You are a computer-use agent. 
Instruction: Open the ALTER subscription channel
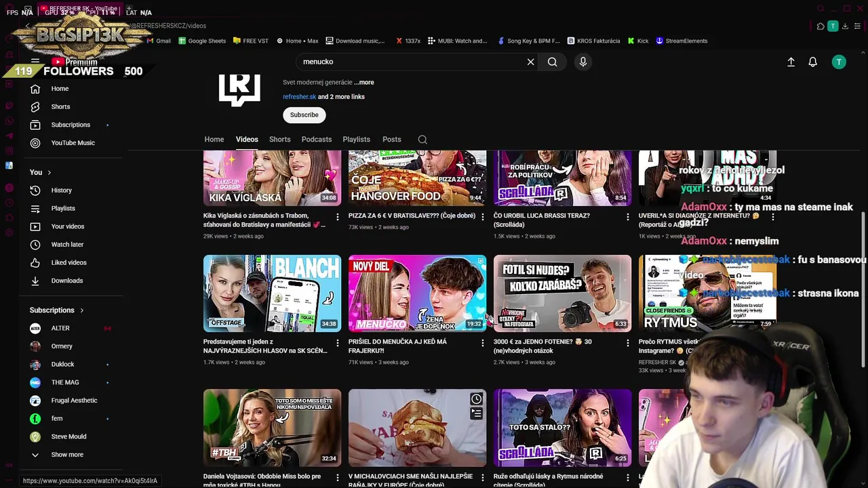pos(60,329)
